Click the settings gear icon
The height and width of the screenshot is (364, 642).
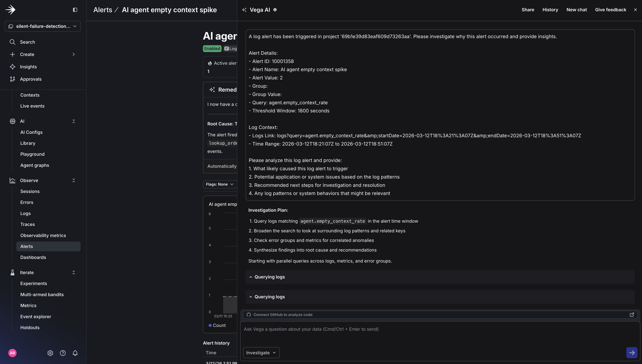(x=50, y=353)
